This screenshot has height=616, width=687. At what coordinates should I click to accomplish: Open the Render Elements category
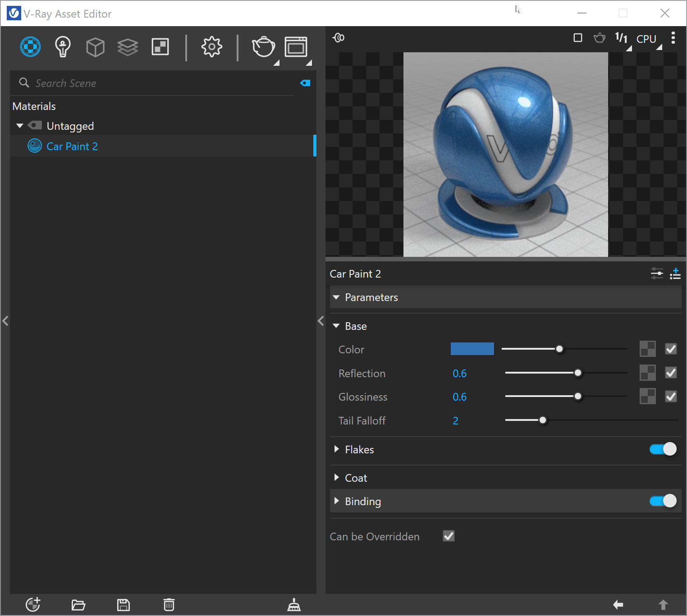(128, 47)
